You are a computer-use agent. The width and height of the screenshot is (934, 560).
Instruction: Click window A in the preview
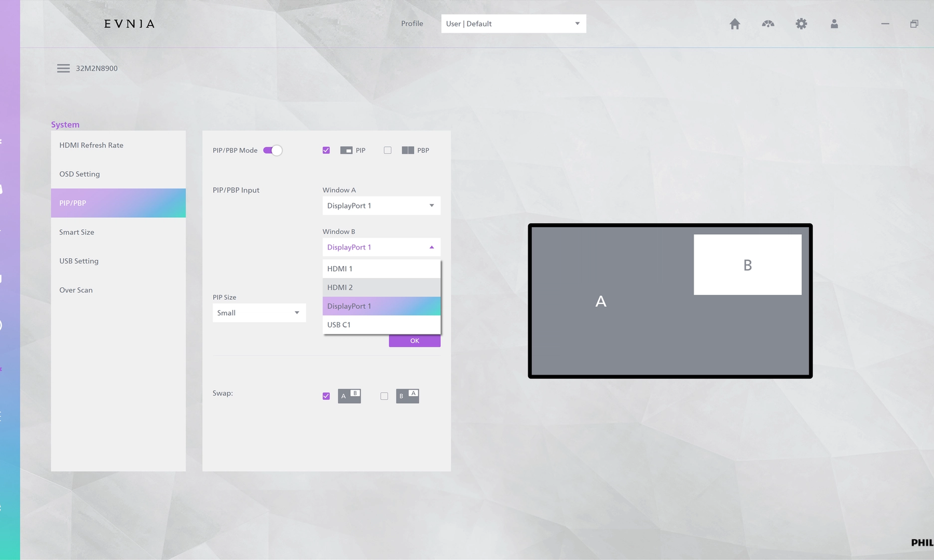[x=601, y=301]
